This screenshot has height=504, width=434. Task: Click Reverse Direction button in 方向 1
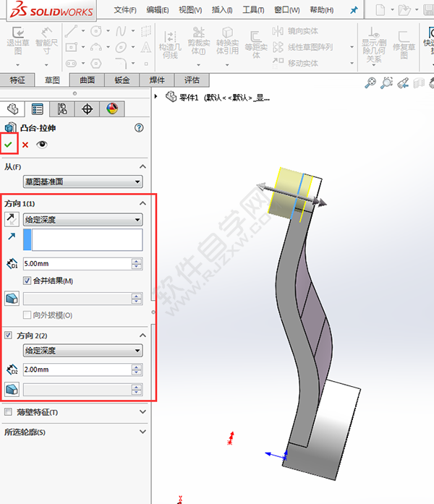[12, 220]
